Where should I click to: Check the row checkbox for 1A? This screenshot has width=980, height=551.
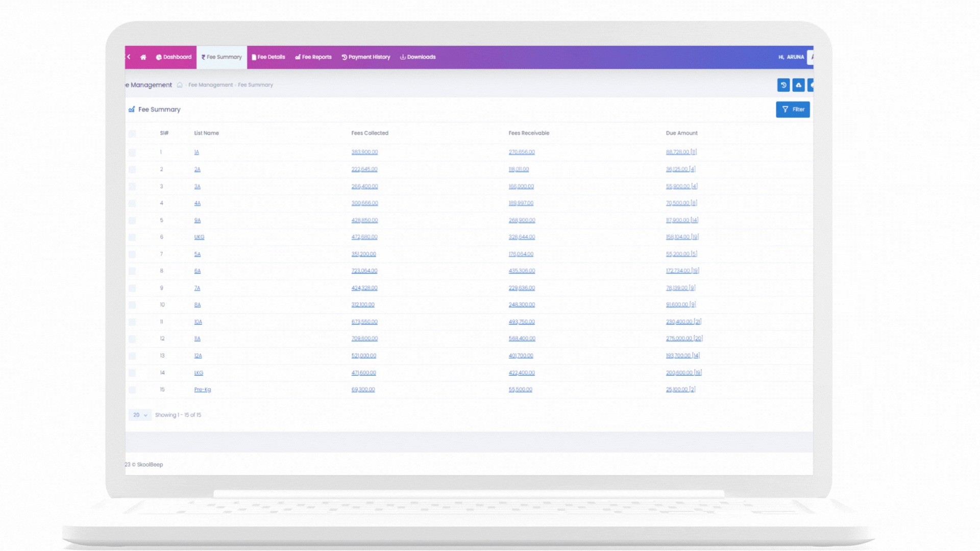coord(132,153)
